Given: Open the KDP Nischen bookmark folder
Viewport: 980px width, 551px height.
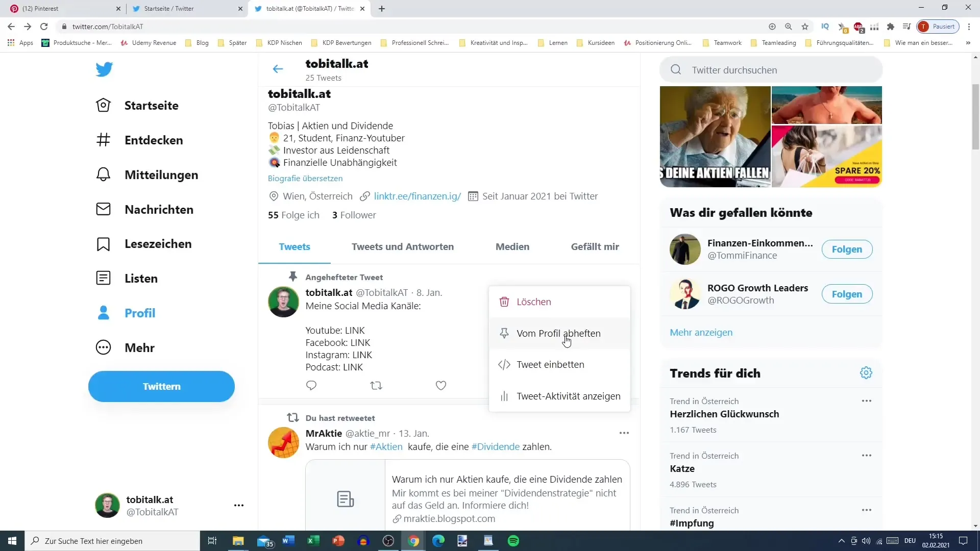Looking at the screenshot, I should pos(279,43).
